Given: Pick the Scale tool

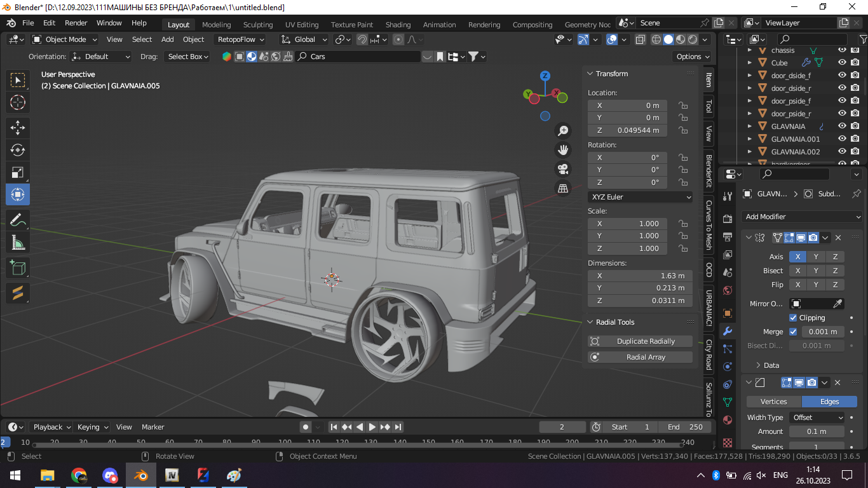Looking at the screenshot, I should coord(18,172).
